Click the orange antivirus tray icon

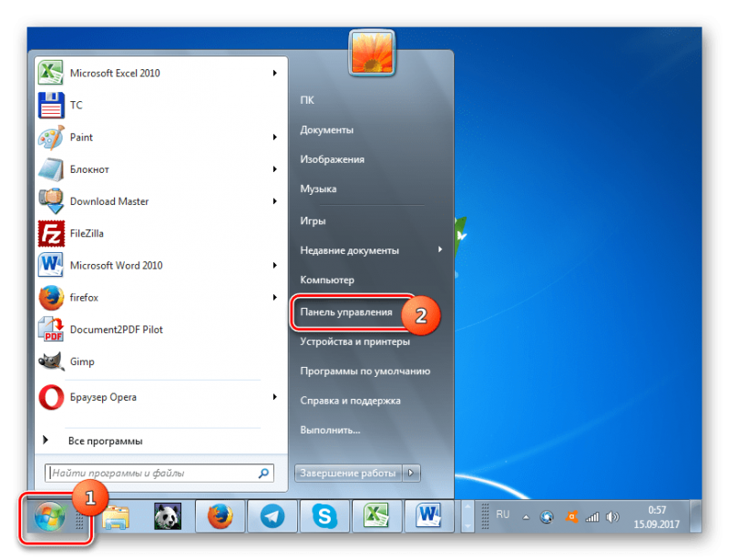tap(571, 517)
